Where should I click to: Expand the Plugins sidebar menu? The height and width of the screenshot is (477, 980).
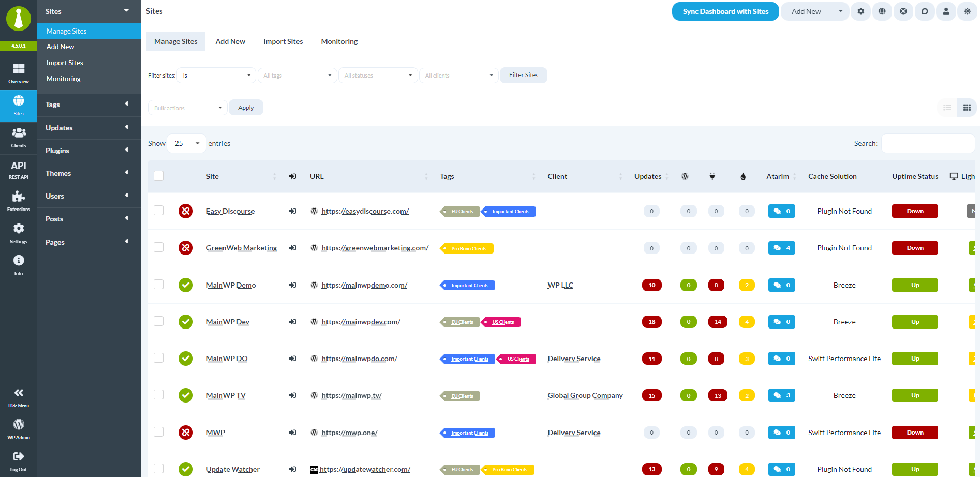[x=89, y=151]
